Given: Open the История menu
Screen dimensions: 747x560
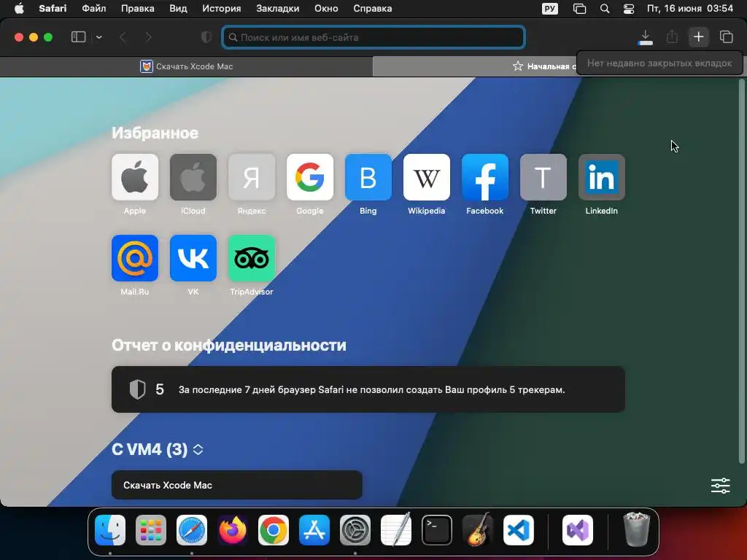Looking at the screenshot, I should (222, 9).
